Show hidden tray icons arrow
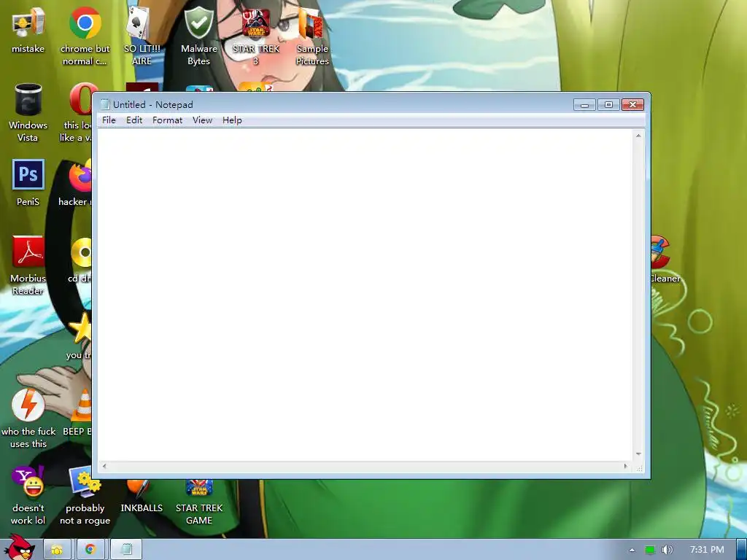 pos(632,550)
